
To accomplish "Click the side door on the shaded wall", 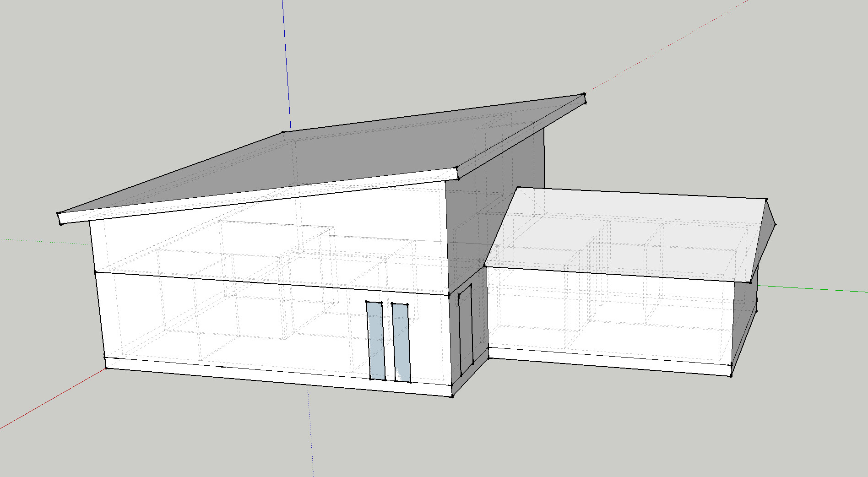I will pos(466,330).
